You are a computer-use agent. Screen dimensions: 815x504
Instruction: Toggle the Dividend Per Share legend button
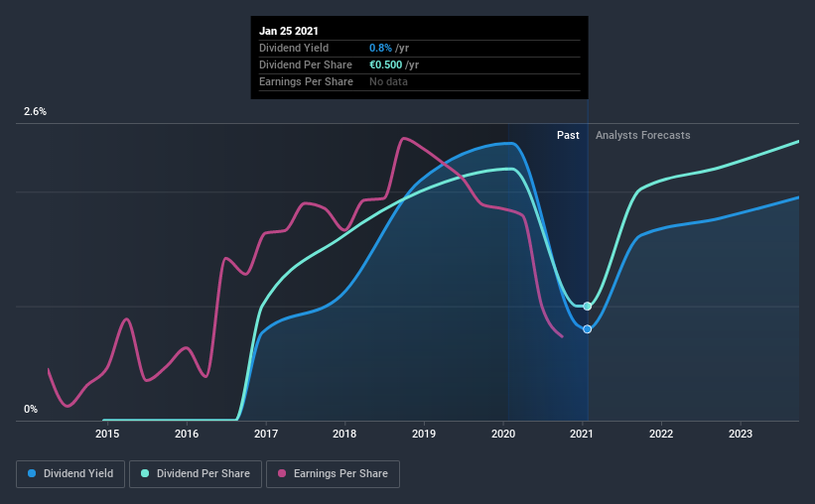[196, 474]
